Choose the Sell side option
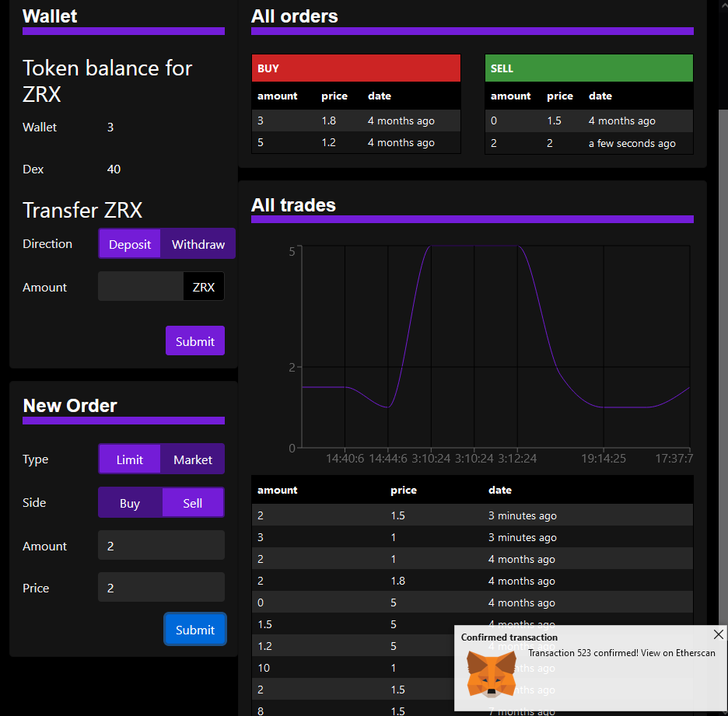Viewport: 728px width, 716px height. 192,503
